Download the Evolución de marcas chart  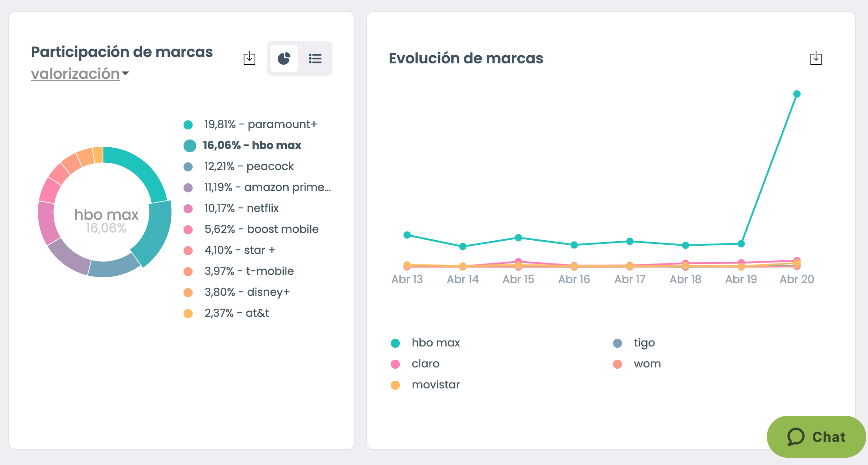tap(816, 58)
